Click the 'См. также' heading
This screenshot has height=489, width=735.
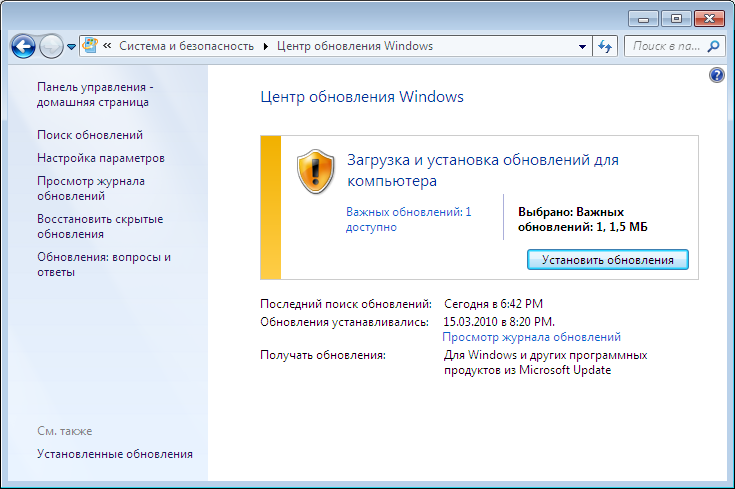65,431
